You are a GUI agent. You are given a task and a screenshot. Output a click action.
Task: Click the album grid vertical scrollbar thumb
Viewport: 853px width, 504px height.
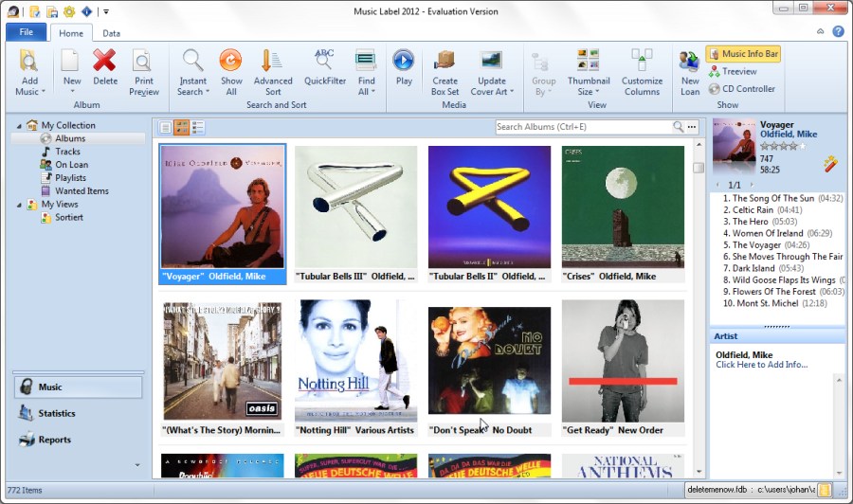tap(699, 168)
